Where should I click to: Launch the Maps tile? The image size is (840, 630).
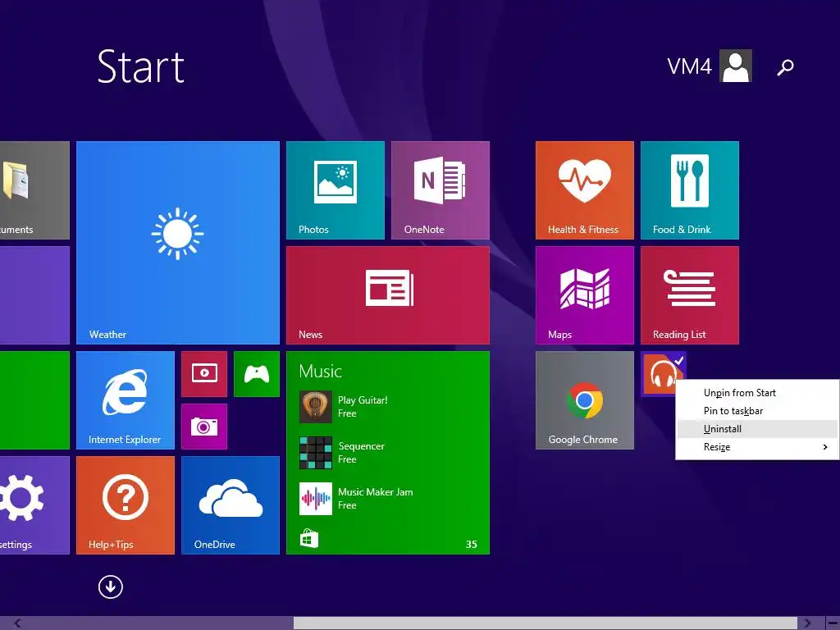click(584, 295)
